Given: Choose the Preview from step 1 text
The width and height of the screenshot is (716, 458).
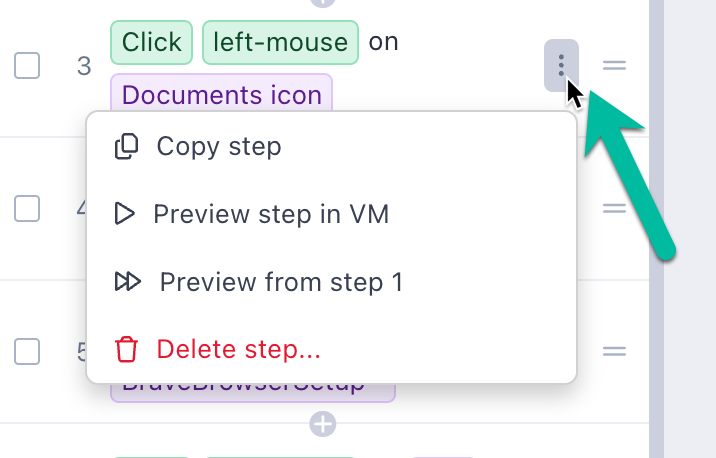Looking at the screenshot, I should tap(281, 282).
